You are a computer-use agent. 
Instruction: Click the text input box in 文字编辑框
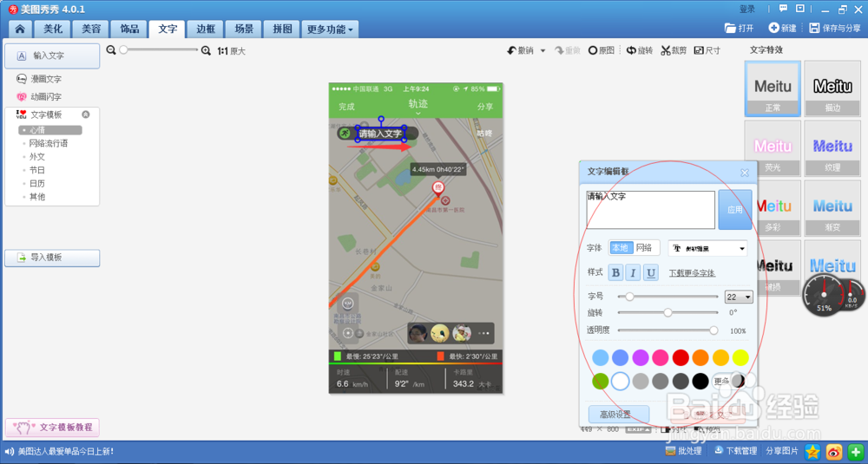[x=650, y=210]
